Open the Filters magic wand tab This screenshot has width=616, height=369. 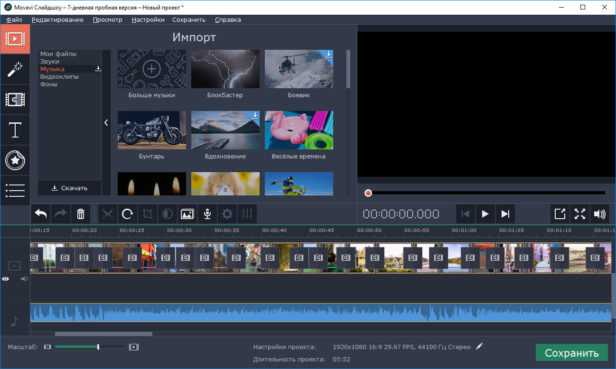coord(15,69)
